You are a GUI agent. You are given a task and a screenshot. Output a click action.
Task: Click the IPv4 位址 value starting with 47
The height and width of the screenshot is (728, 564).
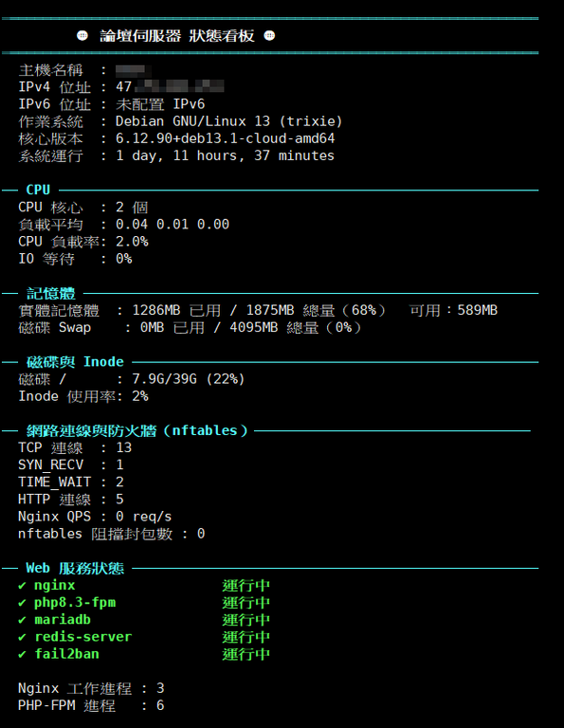tap(170, 87)
